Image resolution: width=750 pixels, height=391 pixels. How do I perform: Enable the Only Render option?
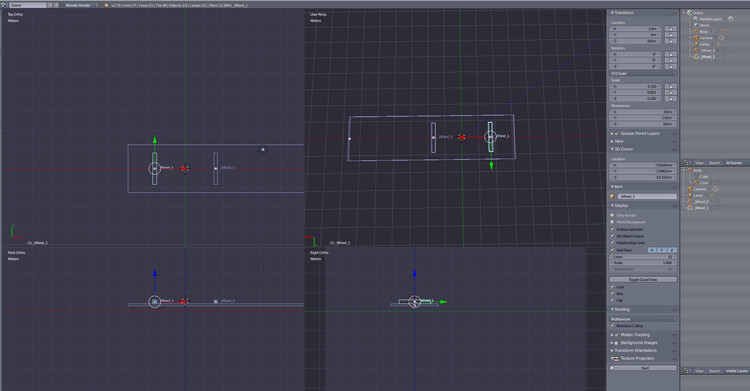tap(612, 215)
